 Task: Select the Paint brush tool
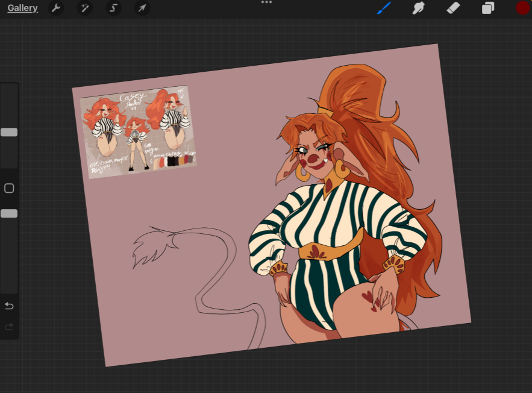click(x=384, y=8)
